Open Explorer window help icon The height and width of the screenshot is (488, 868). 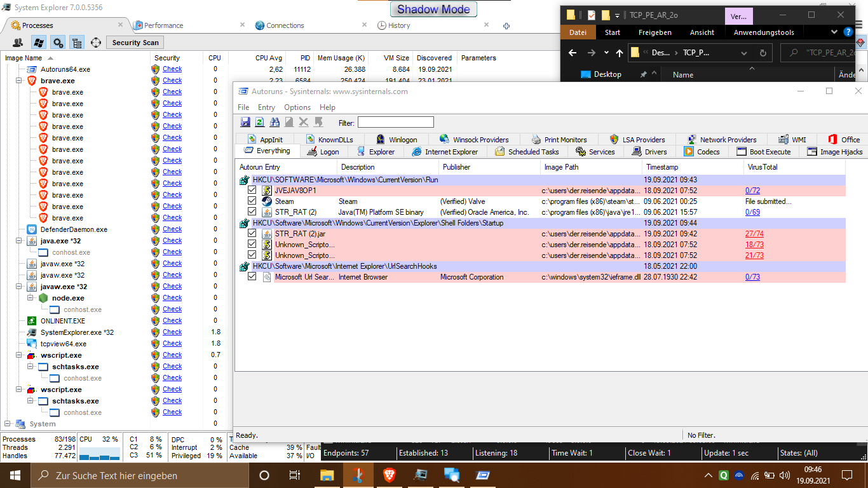[848, 32]
